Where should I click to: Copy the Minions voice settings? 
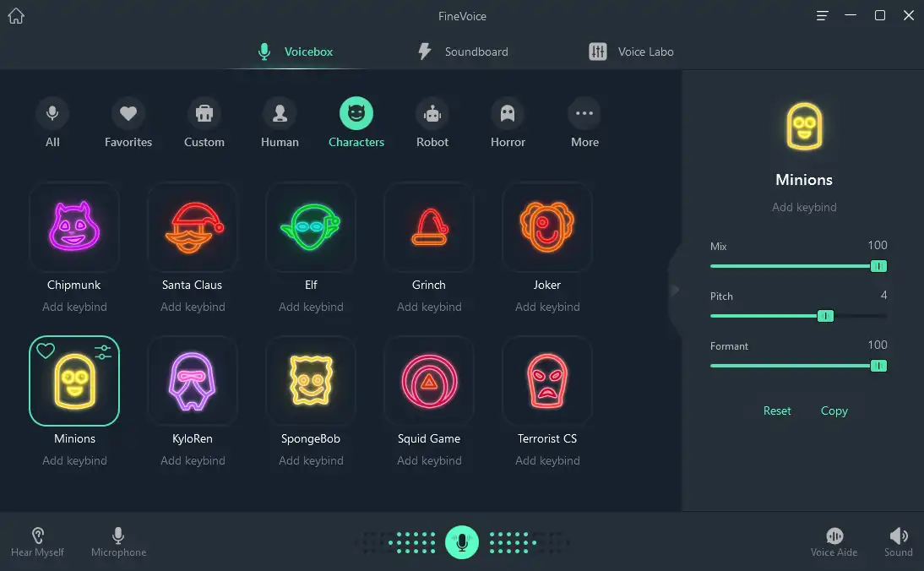(x=834, y=411)
